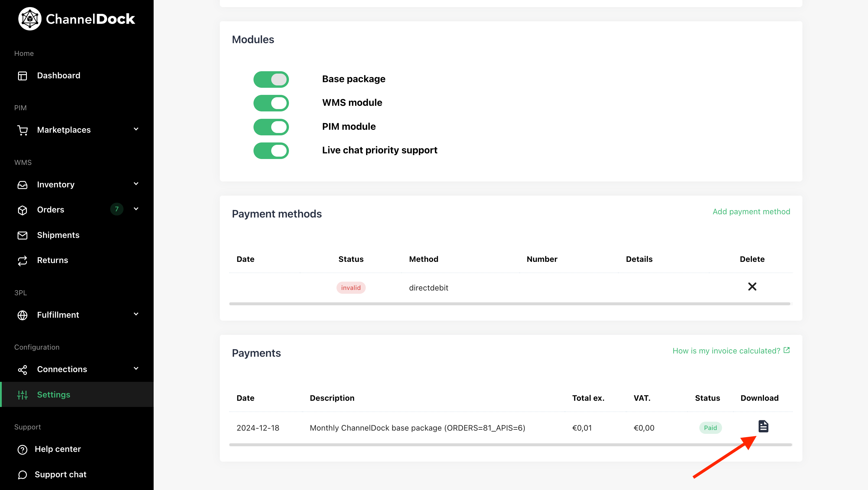Download the 2024-12-18 invoice document
Viewport: 868px width, 490px height.
(x=763, y=427)
